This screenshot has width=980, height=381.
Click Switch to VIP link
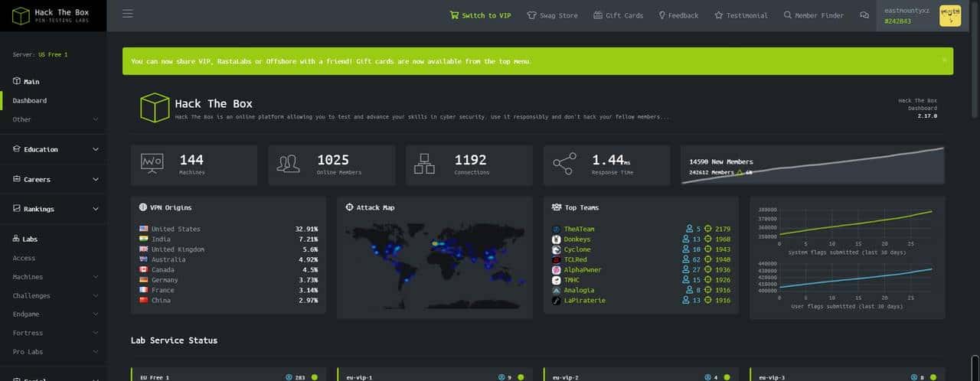tap(480, 15)
